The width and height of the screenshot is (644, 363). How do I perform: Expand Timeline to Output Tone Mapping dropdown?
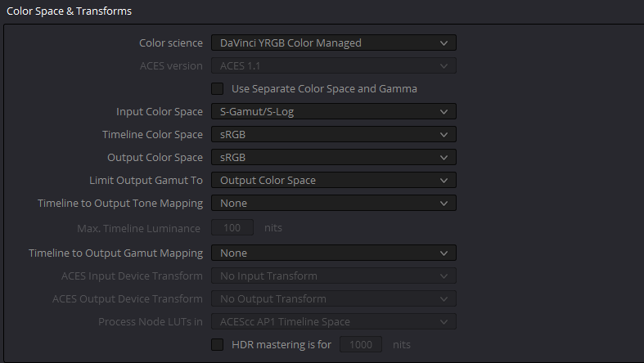tap(334, 203)
